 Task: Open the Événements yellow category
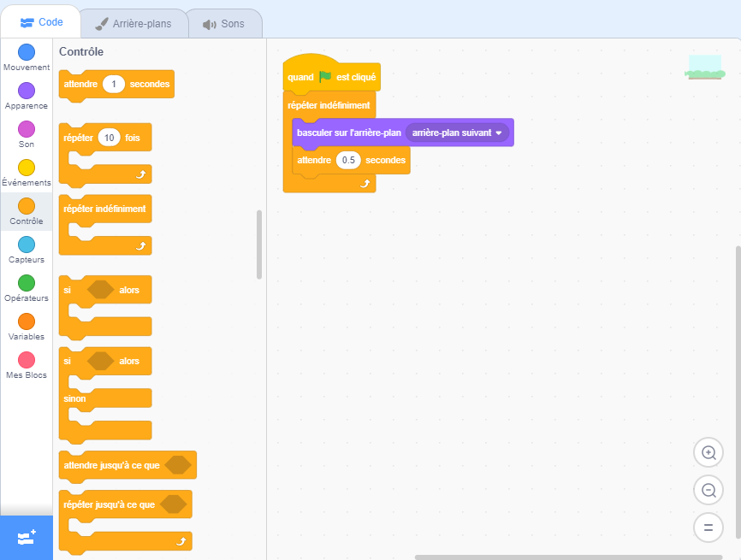pos(27,168)
